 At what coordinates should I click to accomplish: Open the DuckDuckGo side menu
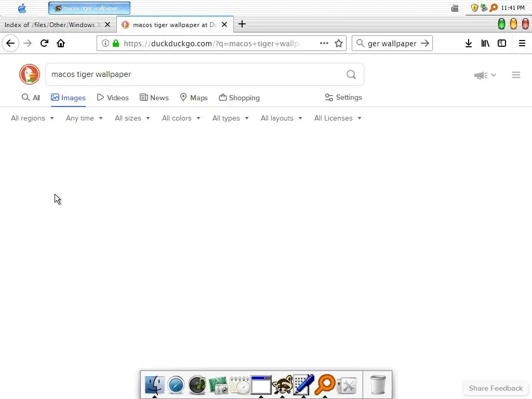pyautogui.click(x=516, y=75)
